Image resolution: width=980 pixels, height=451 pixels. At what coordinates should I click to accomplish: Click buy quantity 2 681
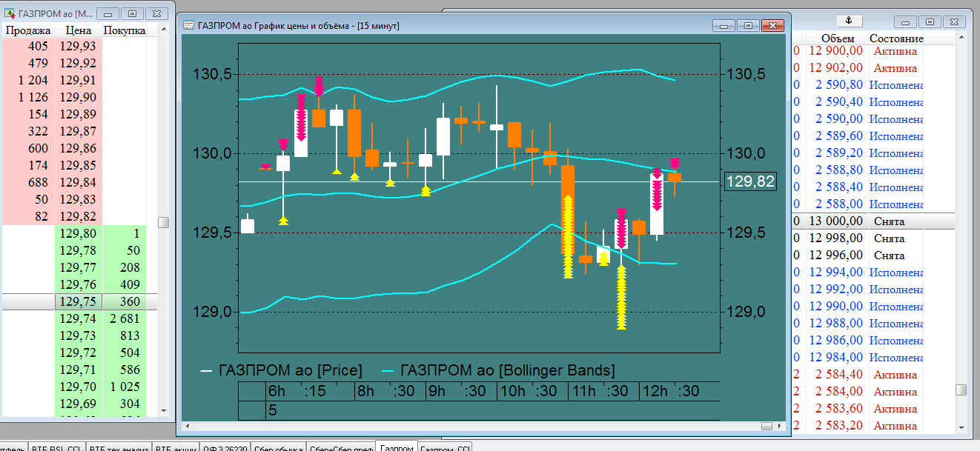pos(124,318)
